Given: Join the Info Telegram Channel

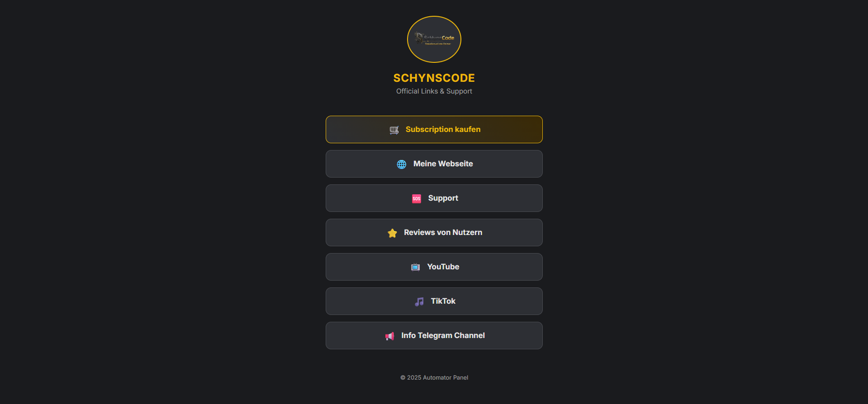Looking at the screenshot, I should point(434,335).
